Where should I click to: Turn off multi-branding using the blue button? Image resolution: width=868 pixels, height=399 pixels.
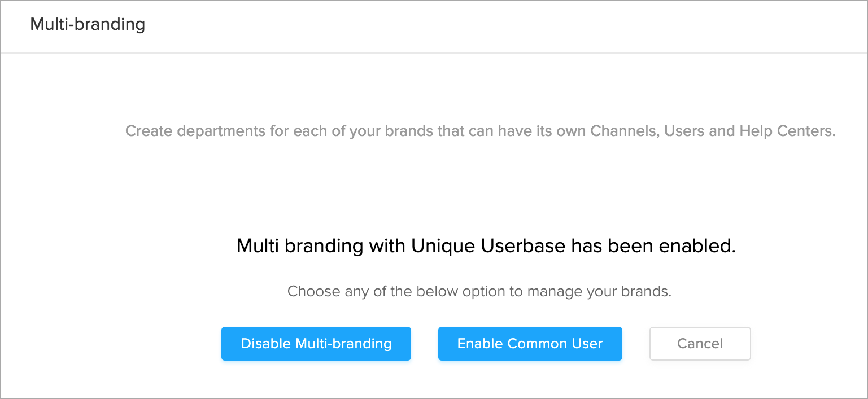(x=316, y=344)
